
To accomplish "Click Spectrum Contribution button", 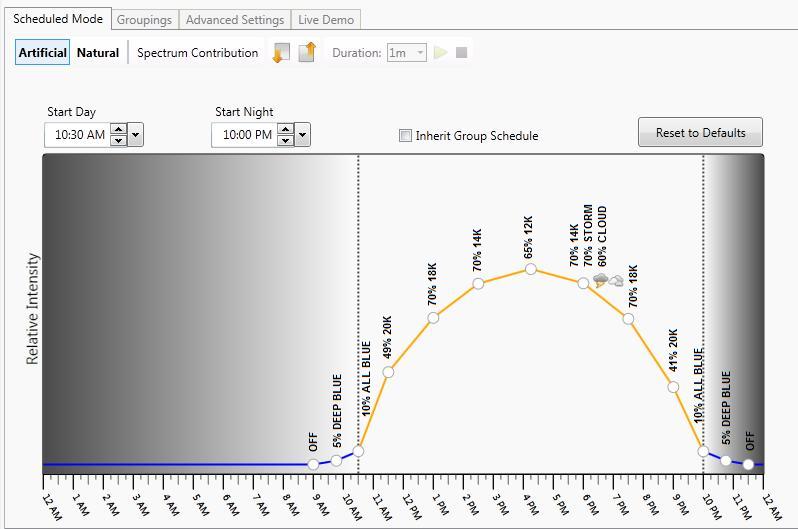I will tap(197, 53).
